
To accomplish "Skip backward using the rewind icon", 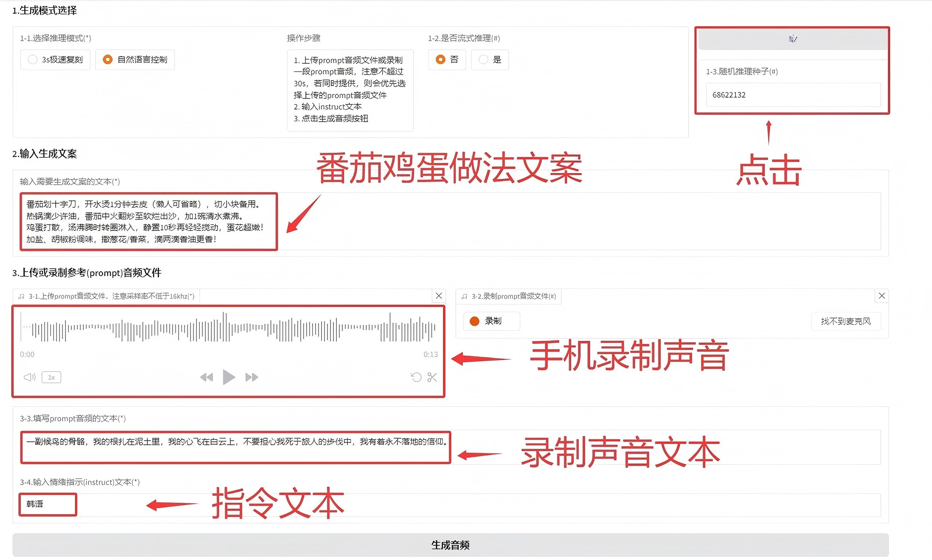I will (207, 376).
